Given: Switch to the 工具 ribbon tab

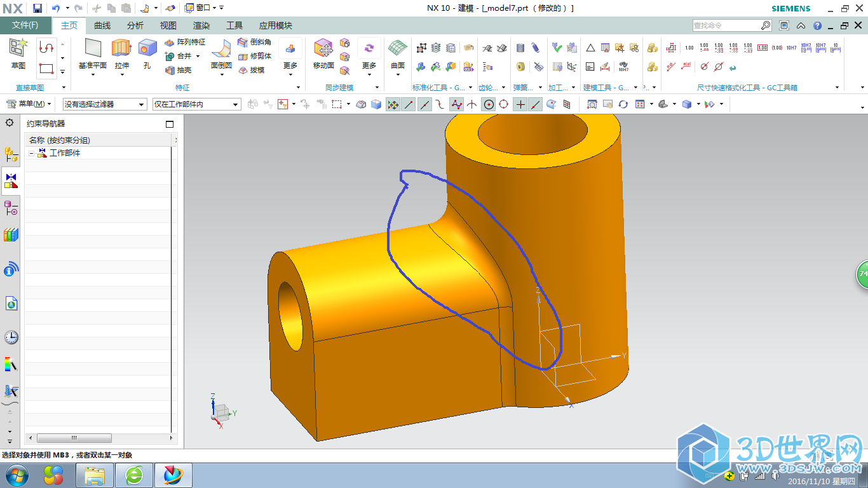Looking at the screenshot, I should [234, 25].
